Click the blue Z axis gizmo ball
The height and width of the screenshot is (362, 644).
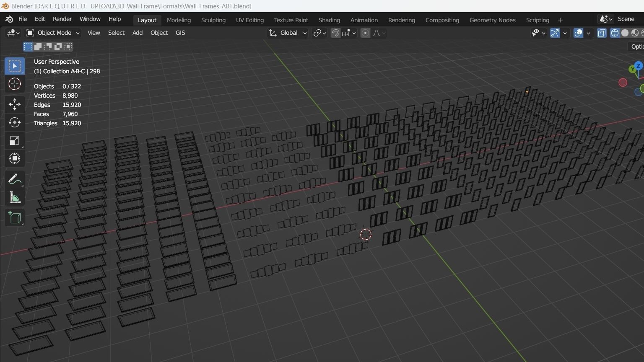pyautogui.click(x=639, y=66)
